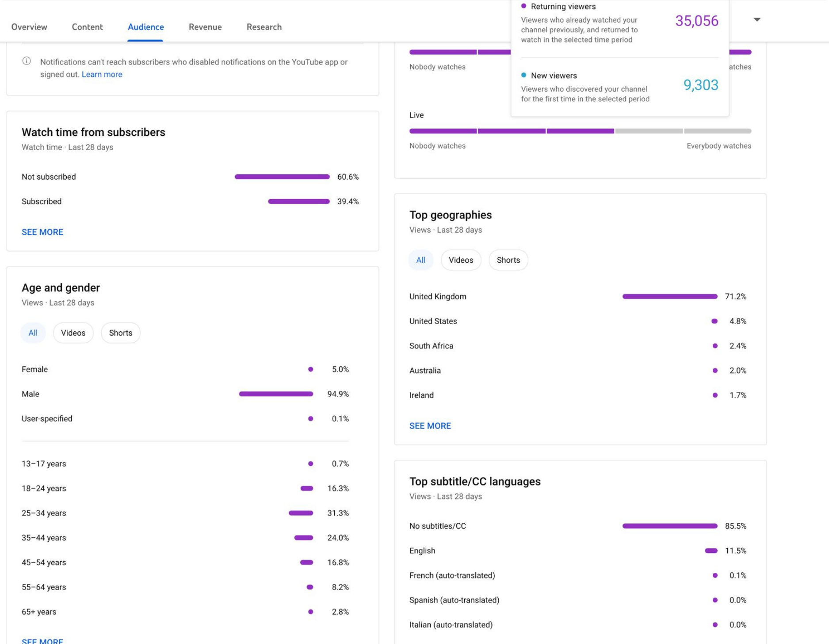The width and height of the screenshot is (829, 644).
Task: Click the 35–44 years row
Action: 185,538
